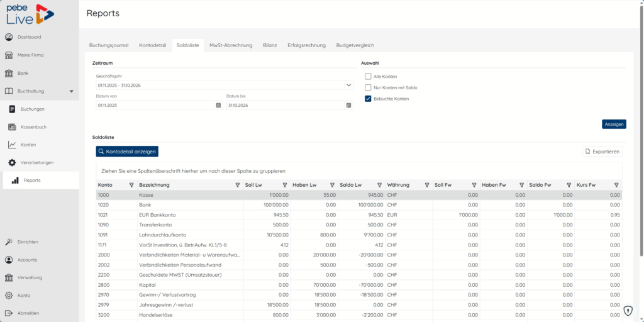This screenshot has height=322, width=644.
Task: Collapse the Buchhaltung sidebar section
Action: pos(72,91)
